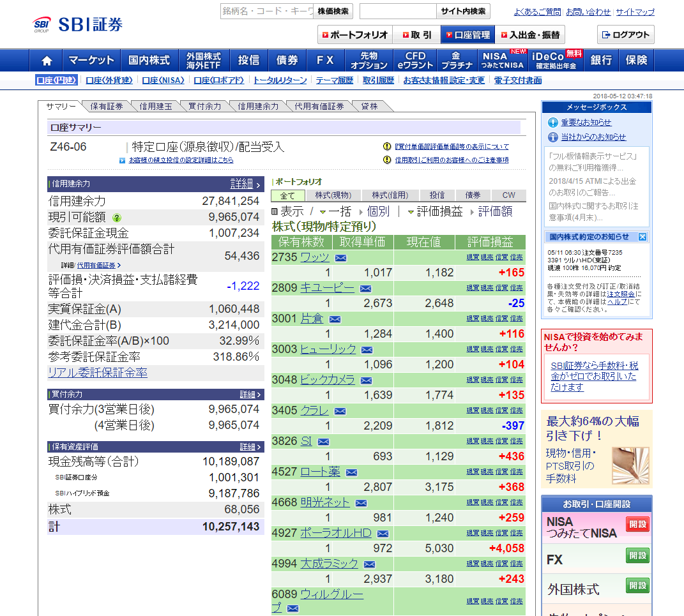Open the 取引履歴 link

[x=378, y=80]
